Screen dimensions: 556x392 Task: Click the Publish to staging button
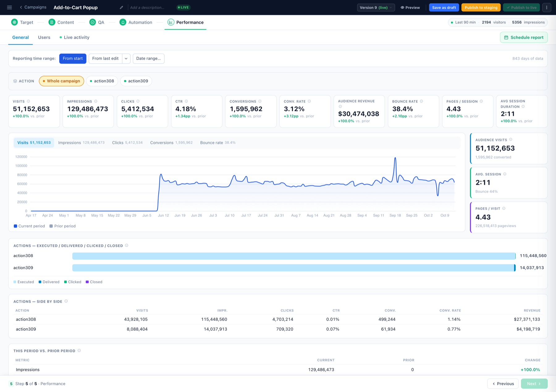[x=481, y=7]
